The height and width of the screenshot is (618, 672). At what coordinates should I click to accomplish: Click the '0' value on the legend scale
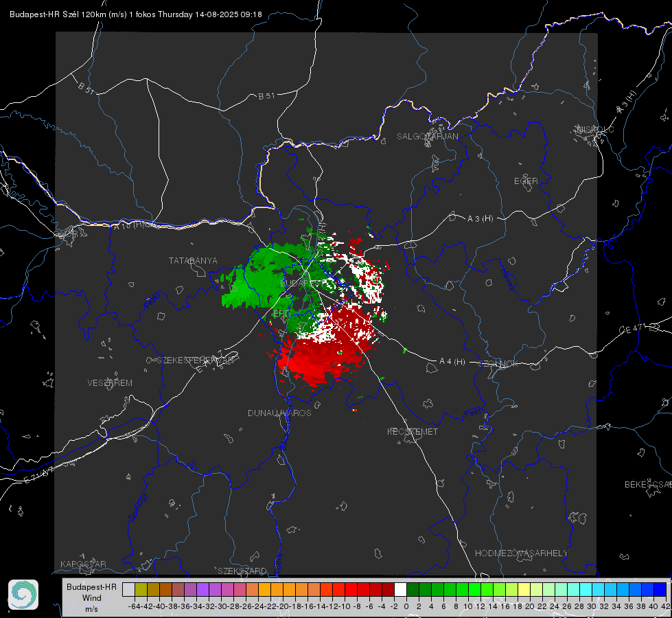406,606
